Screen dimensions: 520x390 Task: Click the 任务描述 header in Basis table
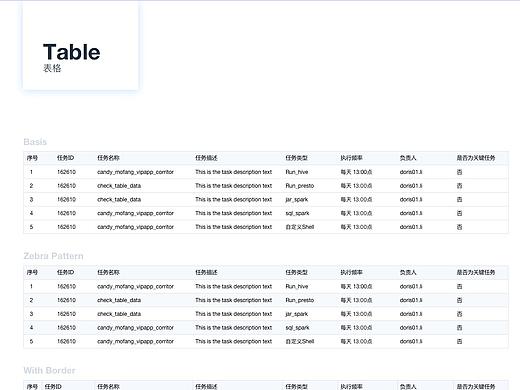206,158
